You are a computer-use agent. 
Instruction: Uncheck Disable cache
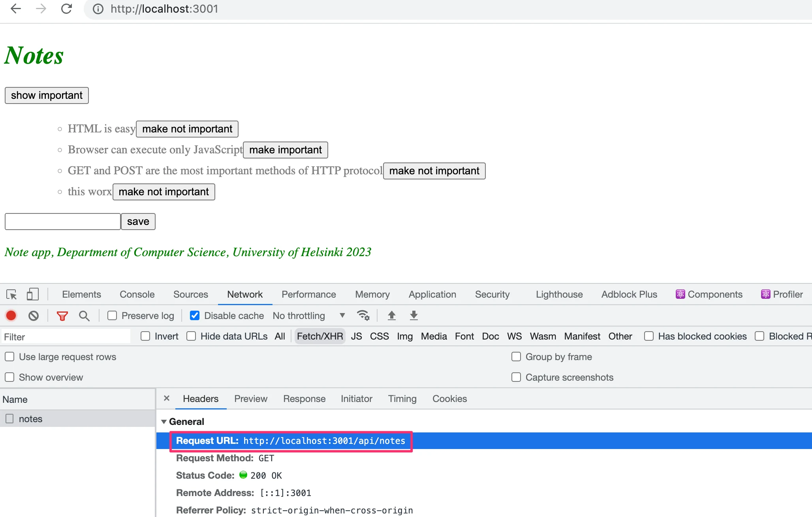pyautogui.click(x=195, y=315)
